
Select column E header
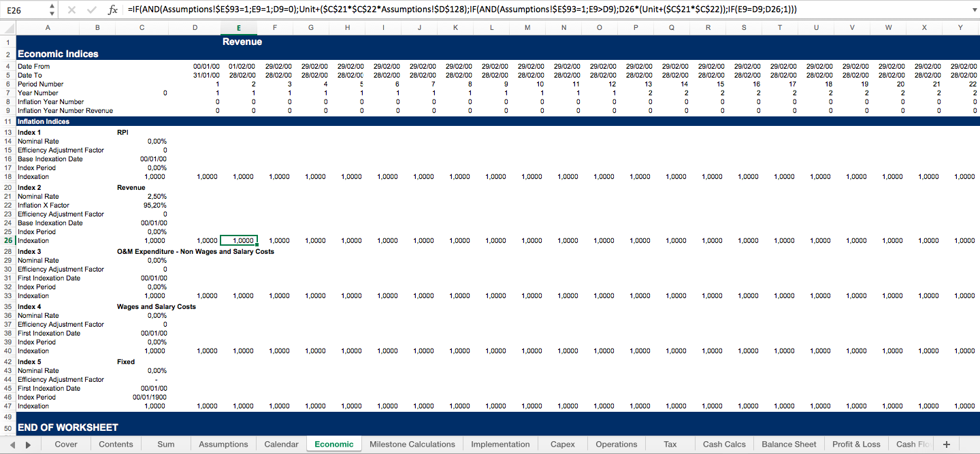[238, 27]
